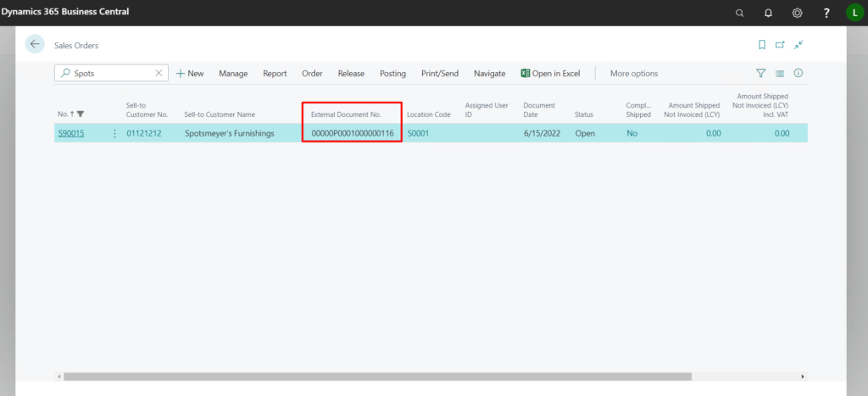The width and height of the screenshot is (868, 396).
Task: Open the help question mark
Action: click(826, 13)
